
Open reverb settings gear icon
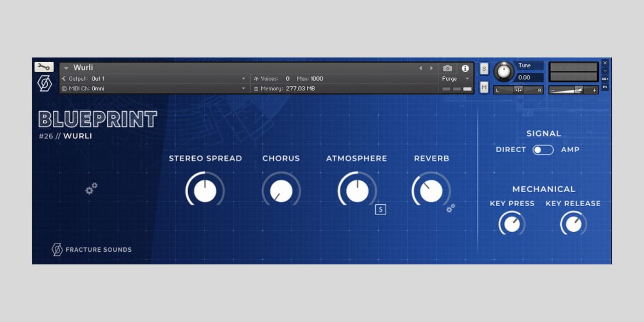coord(451,208)
